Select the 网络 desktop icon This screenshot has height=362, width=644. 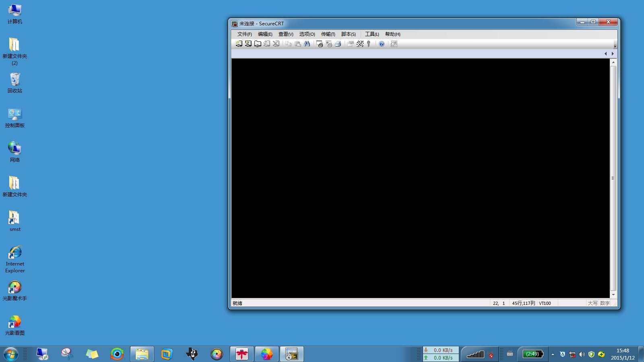coord(15,152)
